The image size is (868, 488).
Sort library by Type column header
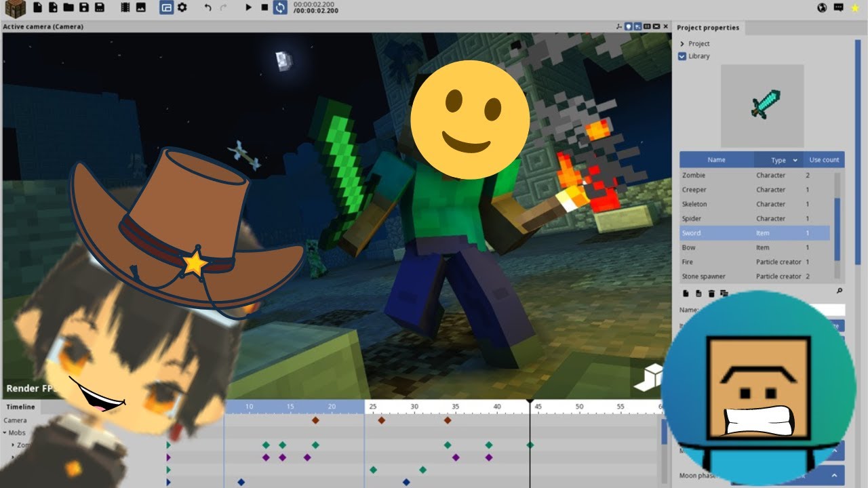pos(778,160)
